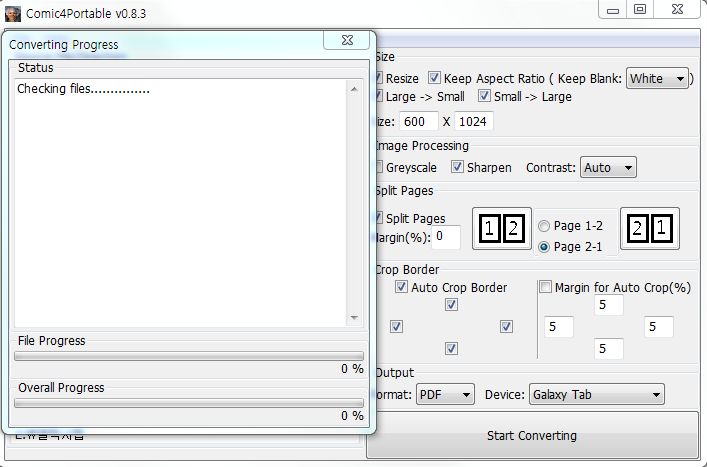
Task: Click the Device label text
Action: [x=505, y=394]
